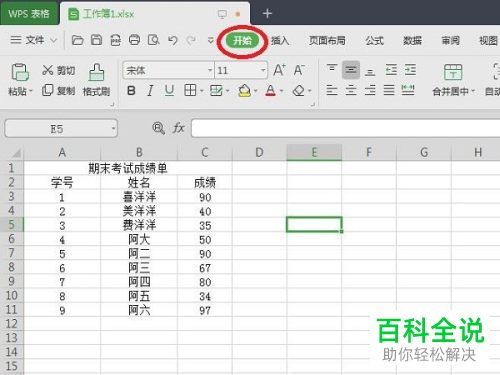Open new tab with plus icon

267,14
